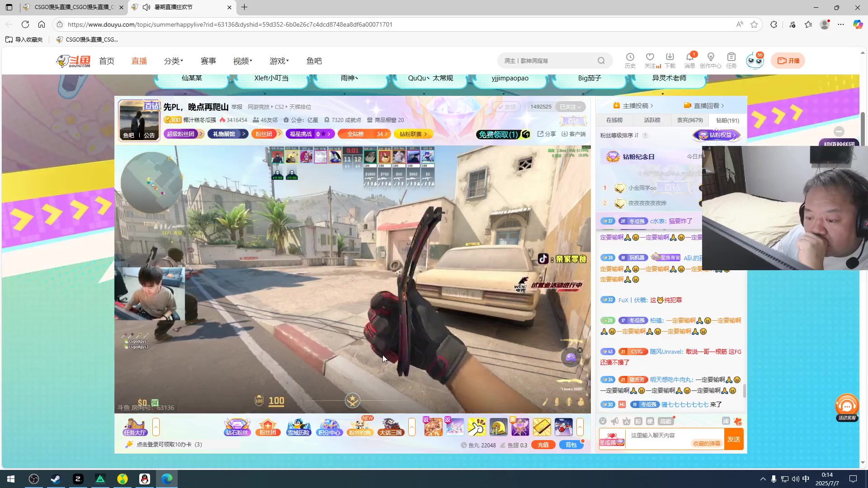Open 鱼吧 in the navigation bar
Screen dimensions: 868x488
[x=314, y=61]
